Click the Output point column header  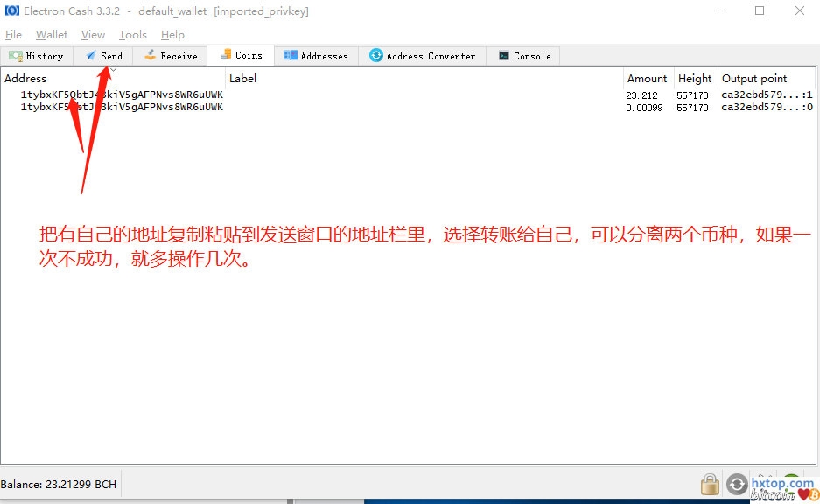754,79
